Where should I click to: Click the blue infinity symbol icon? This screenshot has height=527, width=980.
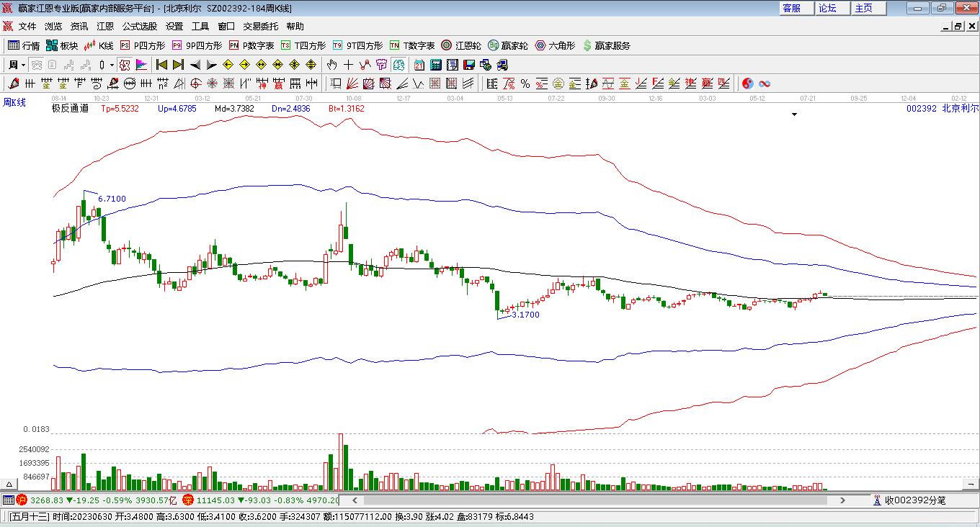point(765,84)
